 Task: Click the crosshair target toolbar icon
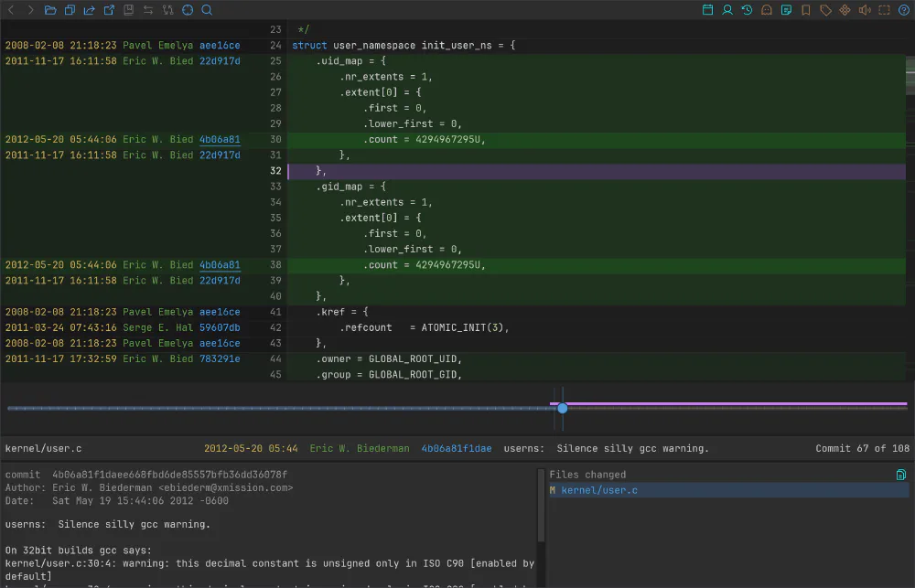[188, 10]
